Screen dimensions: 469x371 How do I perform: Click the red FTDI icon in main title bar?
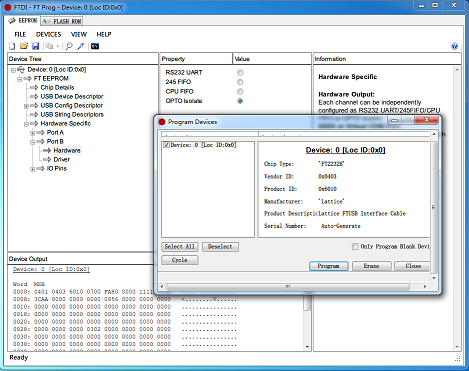[x=8, y=7]
